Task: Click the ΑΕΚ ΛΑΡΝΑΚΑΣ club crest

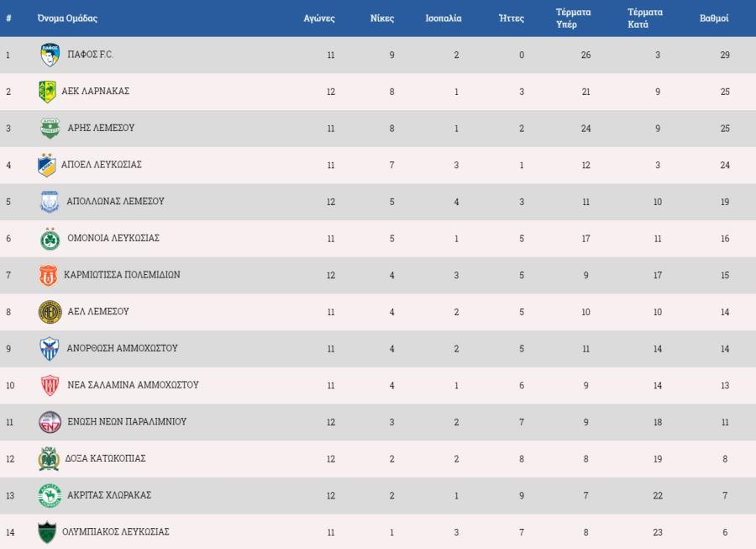Action: coord(47,91)
